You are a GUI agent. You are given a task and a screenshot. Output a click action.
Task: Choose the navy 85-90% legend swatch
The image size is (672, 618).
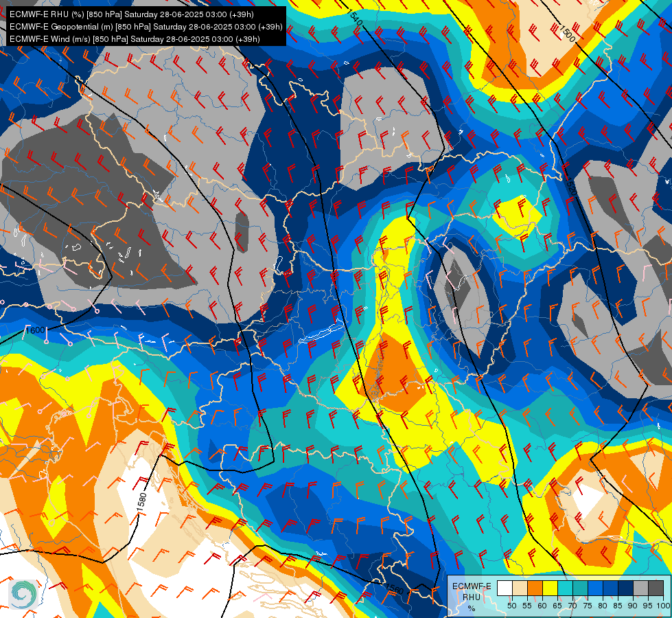626,588
